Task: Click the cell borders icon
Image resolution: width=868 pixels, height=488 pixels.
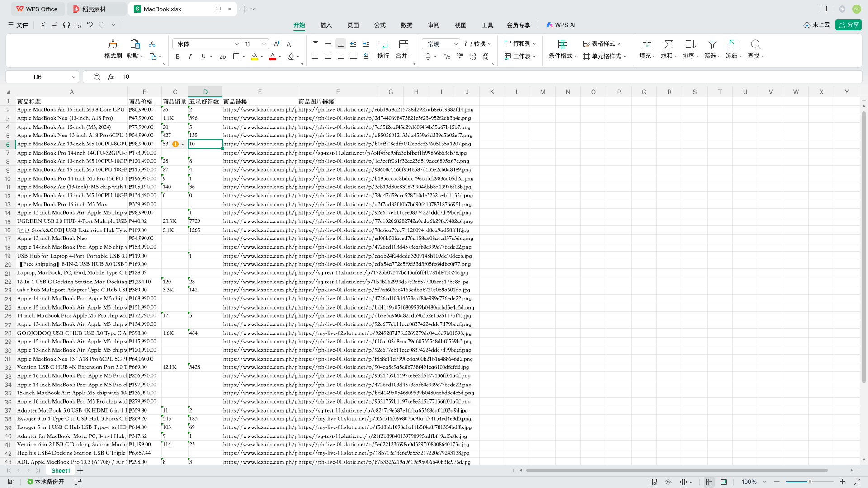Action: (x=236, y=56)
